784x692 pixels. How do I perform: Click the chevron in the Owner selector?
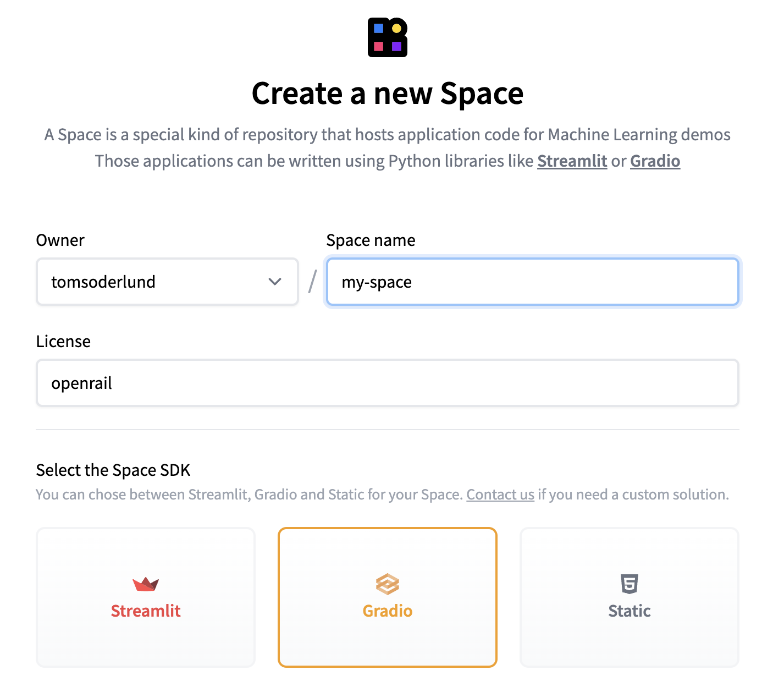pyautogui.click(x=275, y=282)
